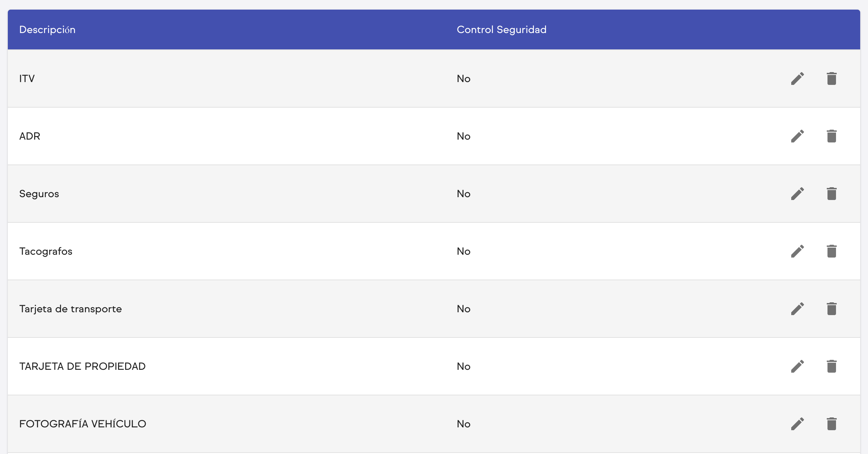Click the edit pencil for ADR
This screenshot has width=868, height=454.
797,136
